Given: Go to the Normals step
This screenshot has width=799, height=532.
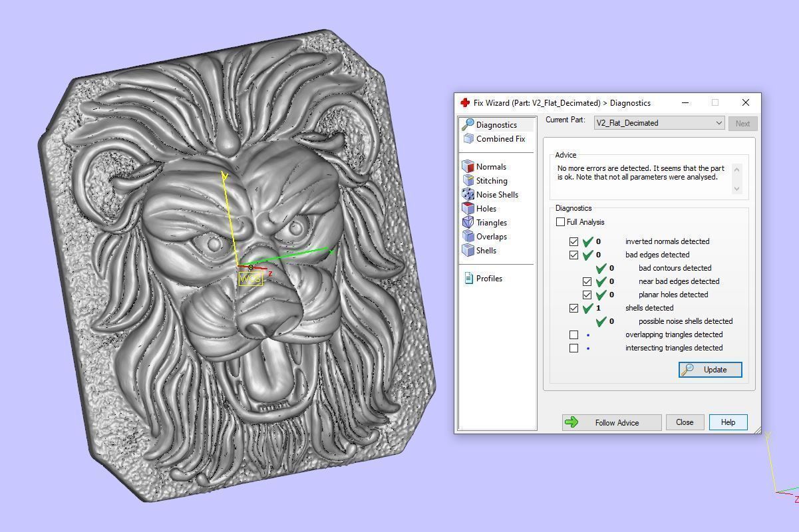Looking at the screenshot, I should coord(491,166).
